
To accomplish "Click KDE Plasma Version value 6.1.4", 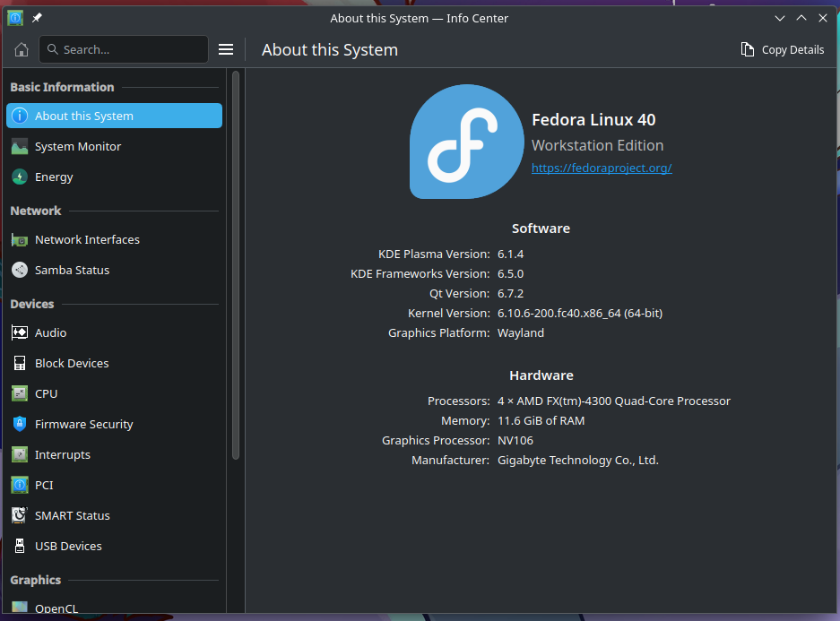I will pyautogui.click(x=510, y=254).
